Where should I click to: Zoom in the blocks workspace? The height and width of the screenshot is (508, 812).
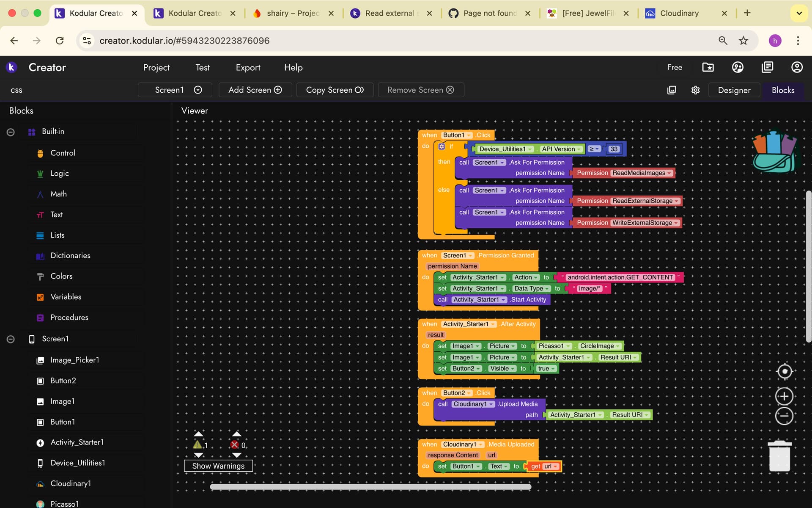pos(784,397)
